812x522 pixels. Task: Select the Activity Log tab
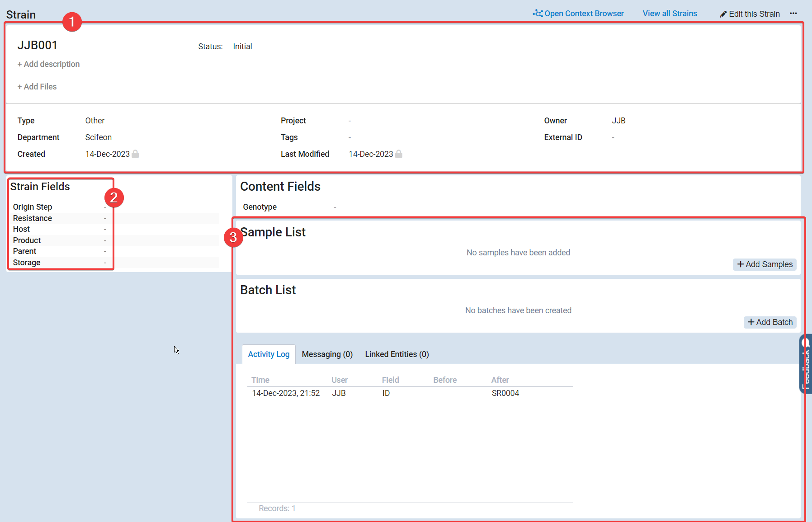(269, 354)
